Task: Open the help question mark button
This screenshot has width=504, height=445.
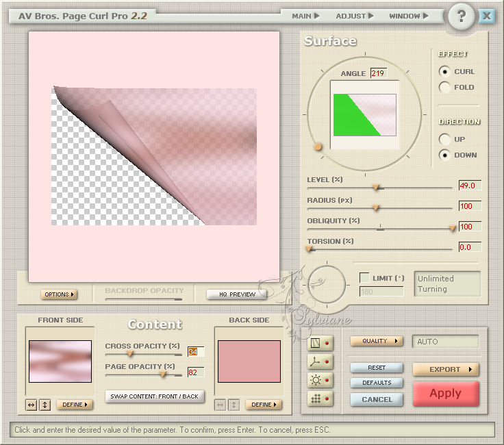Action: [x=462, y=16]
